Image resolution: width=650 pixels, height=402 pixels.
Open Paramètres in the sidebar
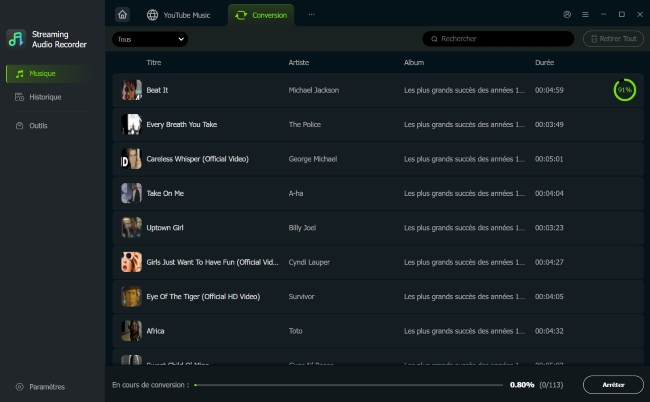pos(41,387)
